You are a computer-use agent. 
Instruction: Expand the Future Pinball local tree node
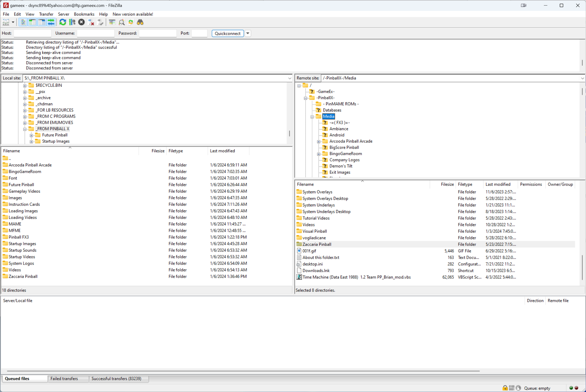coord(31,135)
